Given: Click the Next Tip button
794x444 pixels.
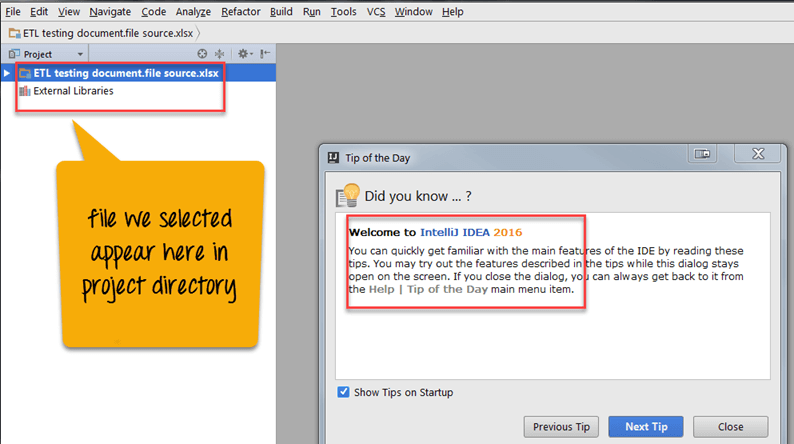Looking at the screenshot, I should point(645,427).
